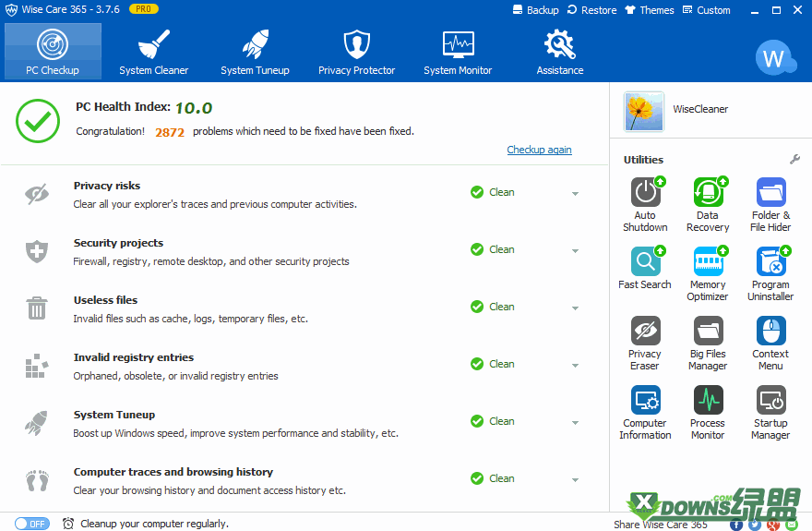Click the Backup button
Screen dimensions: 812x531
pyautogui.click(x=535, y=10)
